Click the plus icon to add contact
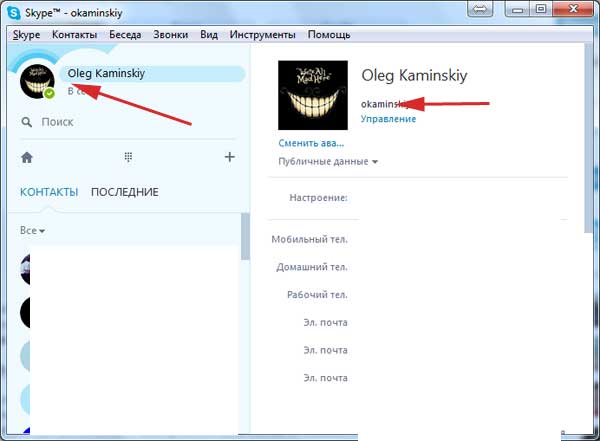600x441 pixels. point(229,157)
